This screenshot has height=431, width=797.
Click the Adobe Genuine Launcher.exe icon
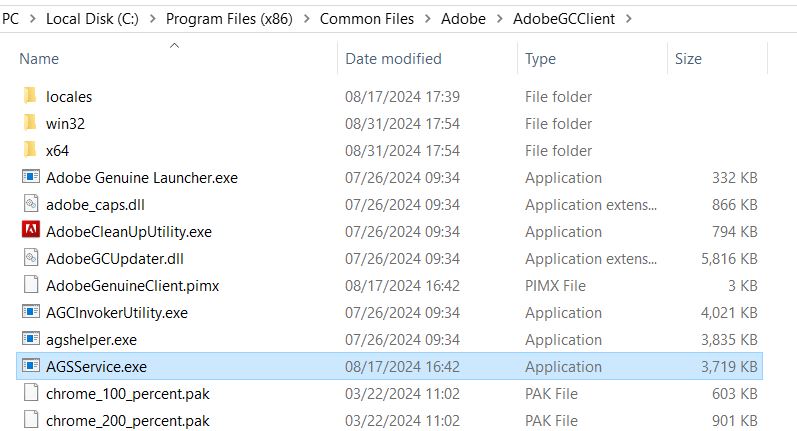(29, 178)
